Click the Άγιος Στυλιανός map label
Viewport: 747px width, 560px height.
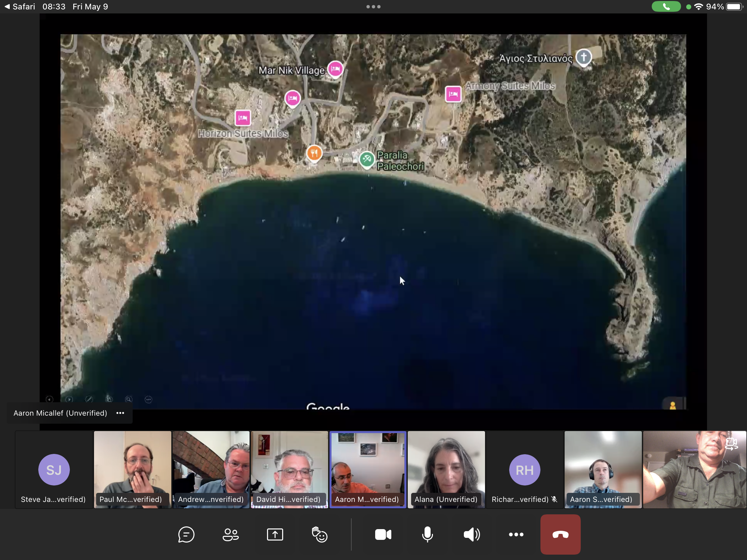(x=536, y=58)
